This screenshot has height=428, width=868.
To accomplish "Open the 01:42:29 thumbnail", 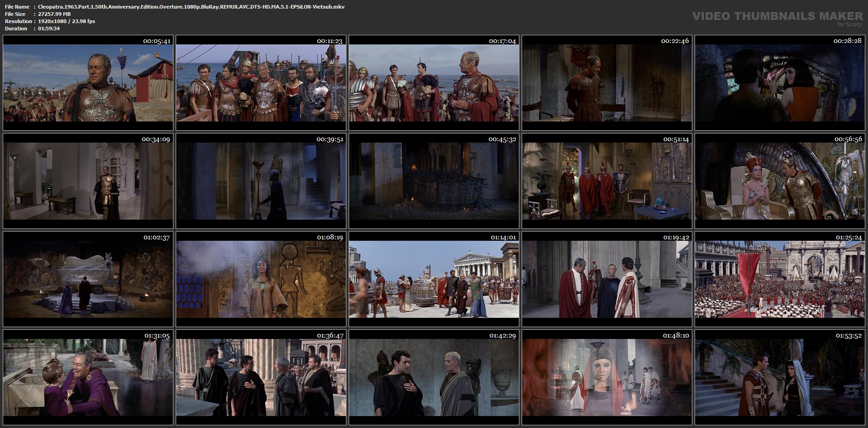I will [434, 377].
